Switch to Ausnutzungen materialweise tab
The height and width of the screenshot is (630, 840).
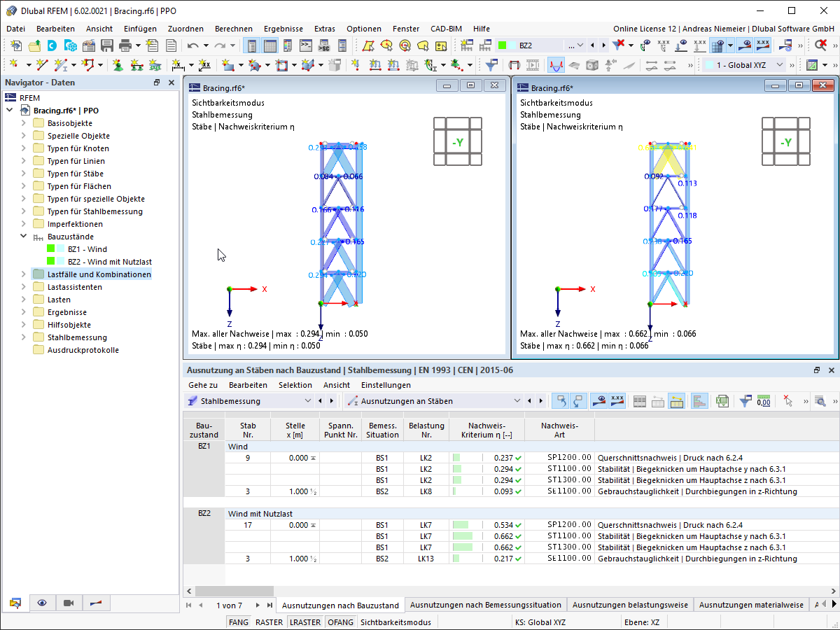tap(751, 605)
